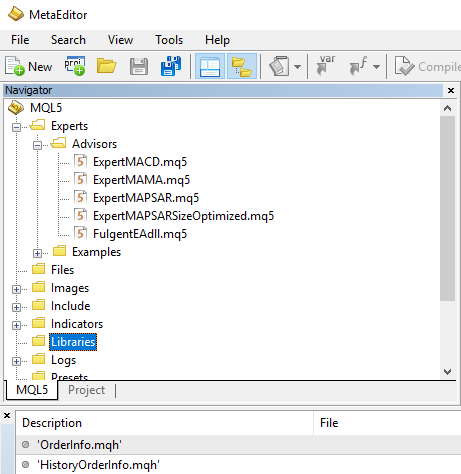461x474 pixels.
Task: Click the New file toolbar button
Action: tap(29, 66)
